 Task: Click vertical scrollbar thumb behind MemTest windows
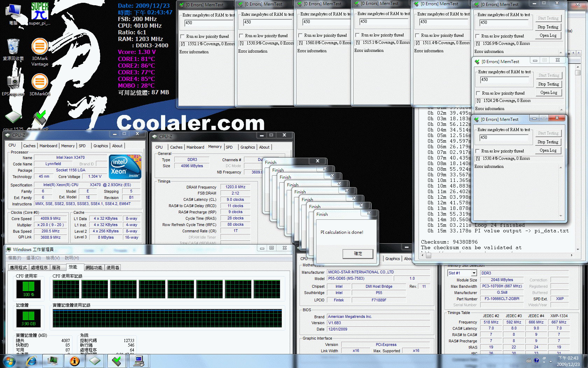click(x=578, y=73)
